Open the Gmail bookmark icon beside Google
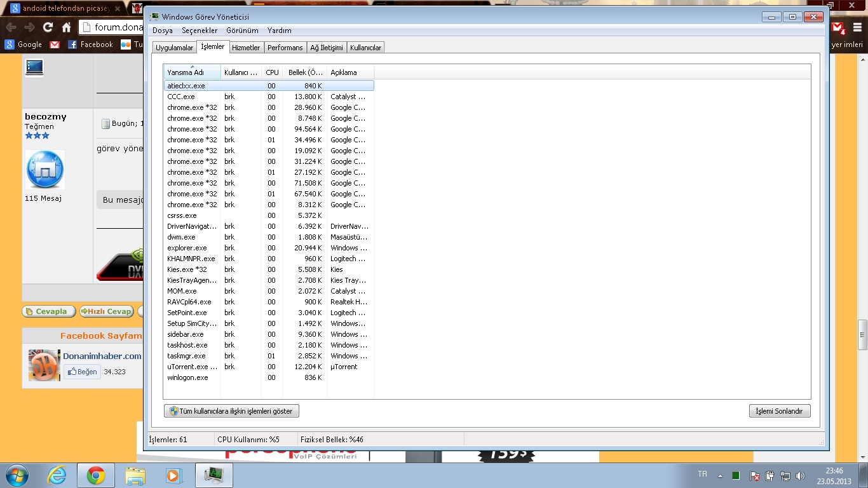The image size is (868, 488). pos(55,44)
